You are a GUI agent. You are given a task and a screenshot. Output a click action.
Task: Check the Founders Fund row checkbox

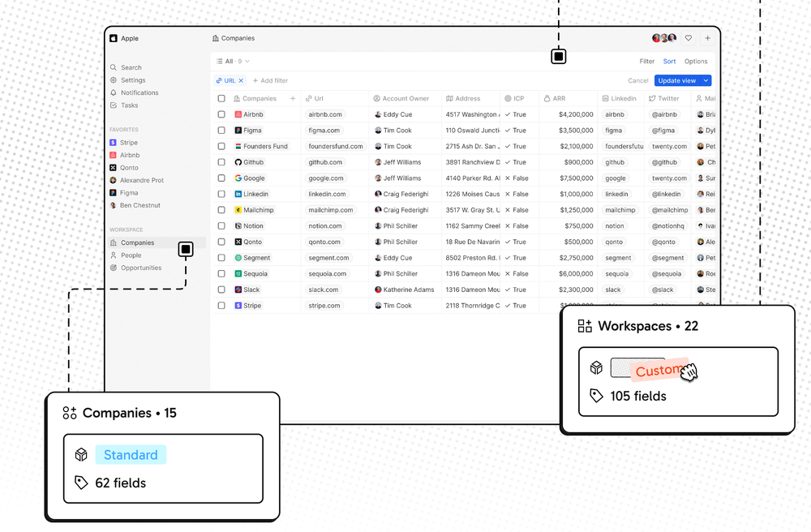click(221, 146)
